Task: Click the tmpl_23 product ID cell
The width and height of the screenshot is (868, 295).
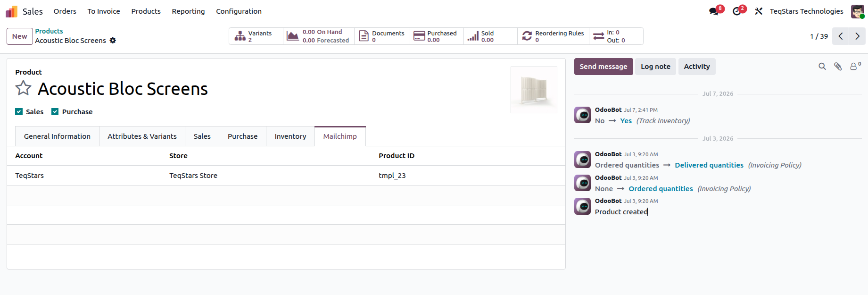Action: pyautogui.click(x=392, y=176)
